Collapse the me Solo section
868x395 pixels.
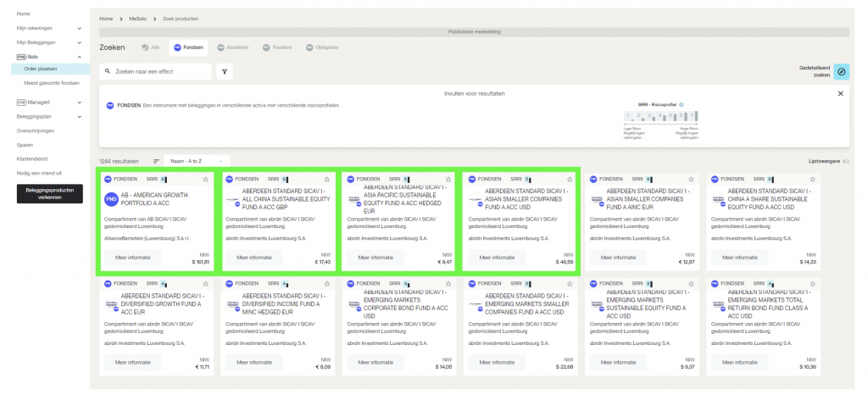click(80, 57)
